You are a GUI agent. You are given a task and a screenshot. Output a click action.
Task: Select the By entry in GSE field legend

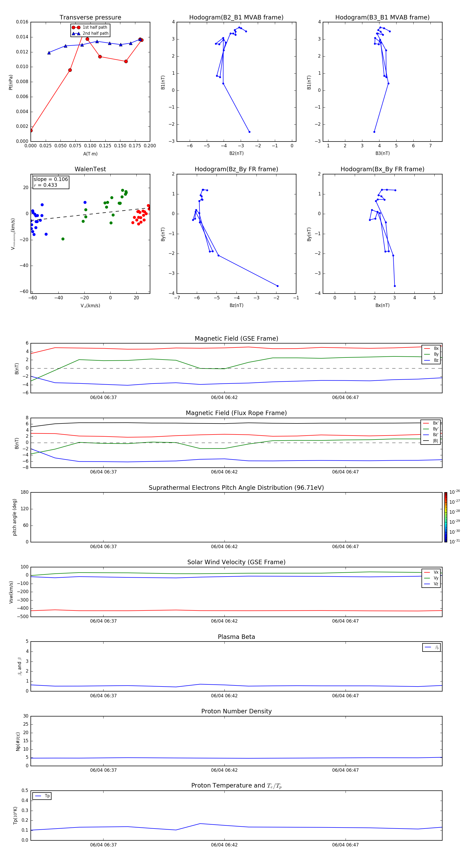(x=431, y=354)
